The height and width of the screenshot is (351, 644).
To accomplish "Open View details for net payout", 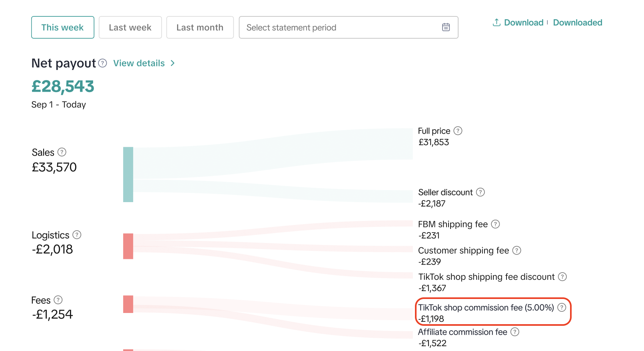I will [x=144, y=63].
